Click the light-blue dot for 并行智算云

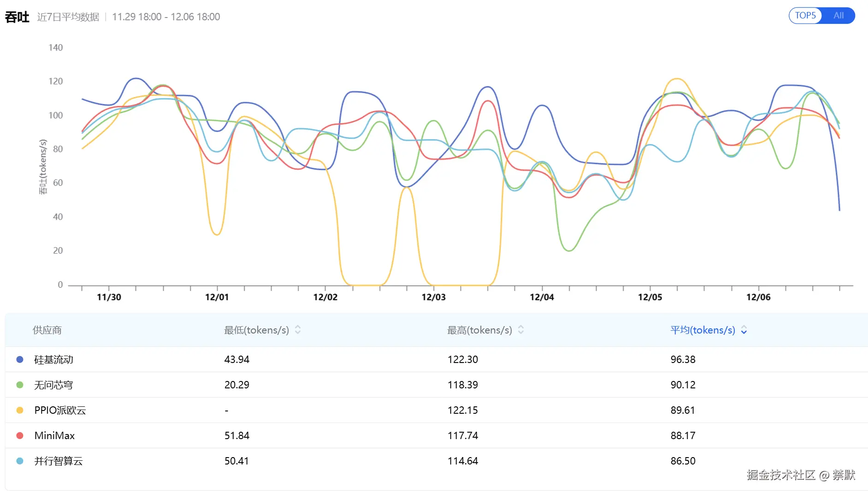coord(20,461)
